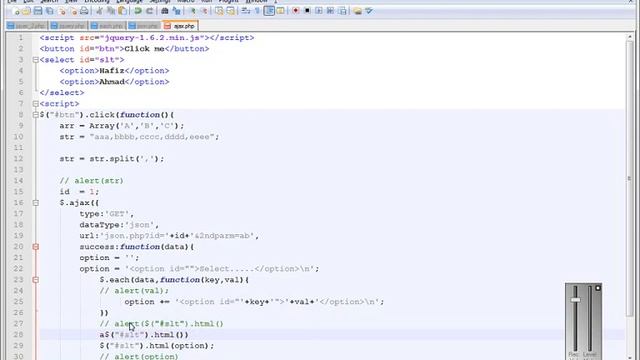Click the level meter bar in recorder widget
Image resolution: width=640 pixels, height=360 pixels.
coord(590,319)
